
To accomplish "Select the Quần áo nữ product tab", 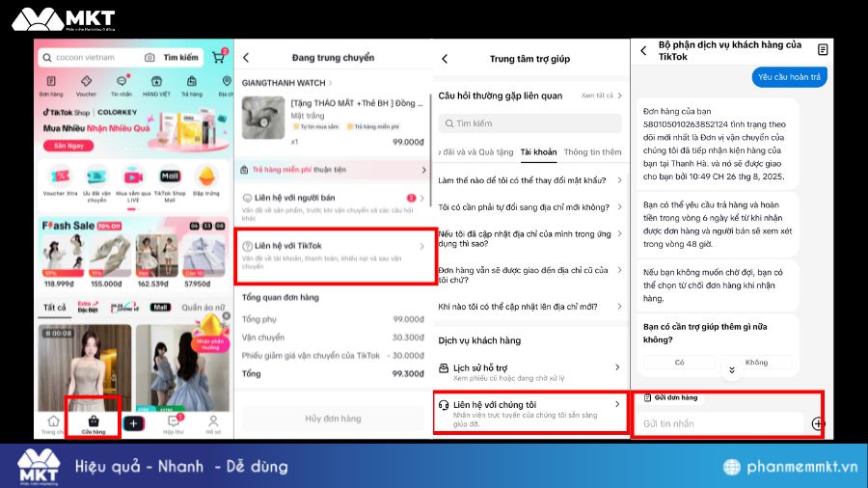I will (x=203, y=308).
